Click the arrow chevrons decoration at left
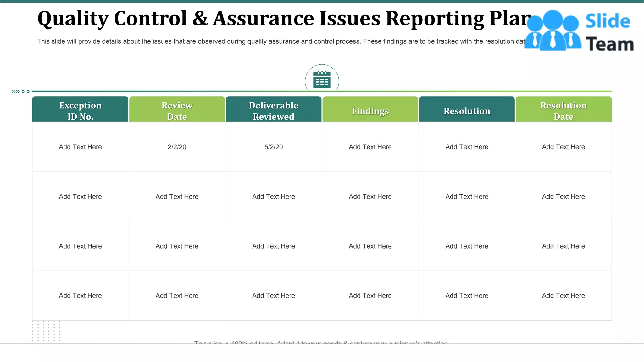Screen dimensions: 644x362 pyautogui.click(x=15, y=92)
